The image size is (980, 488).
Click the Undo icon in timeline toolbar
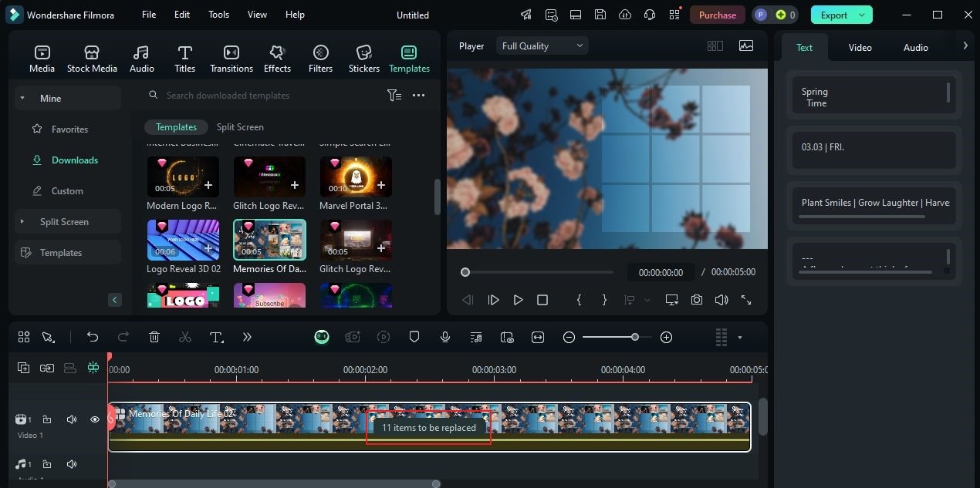[93, 337]
